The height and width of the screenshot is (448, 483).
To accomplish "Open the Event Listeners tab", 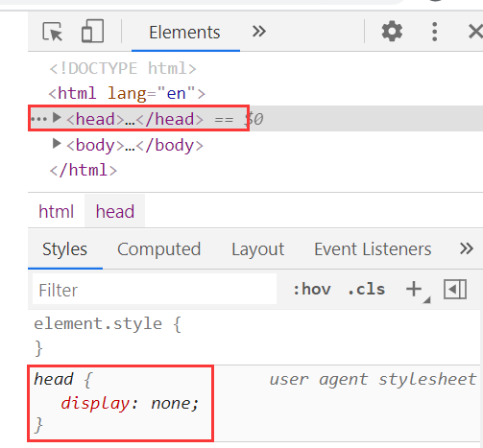I will [x=373, y=249].
